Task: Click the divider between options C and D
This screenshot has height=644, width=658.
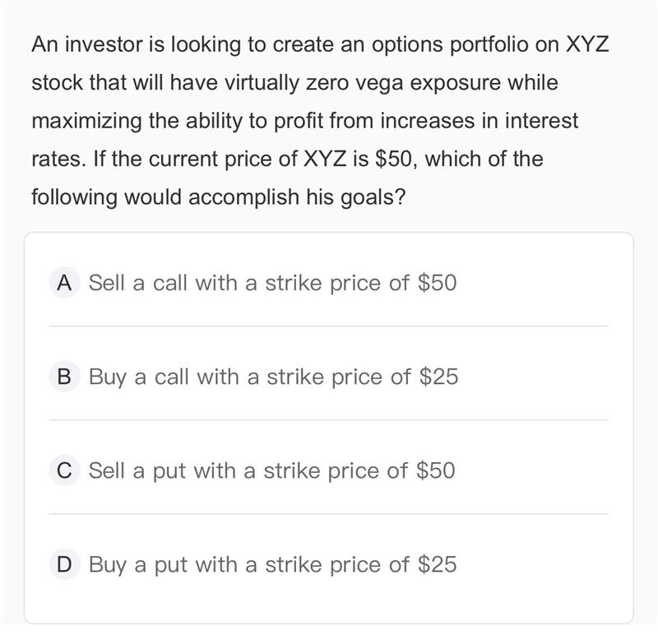Action: click(x=329, y=514)
